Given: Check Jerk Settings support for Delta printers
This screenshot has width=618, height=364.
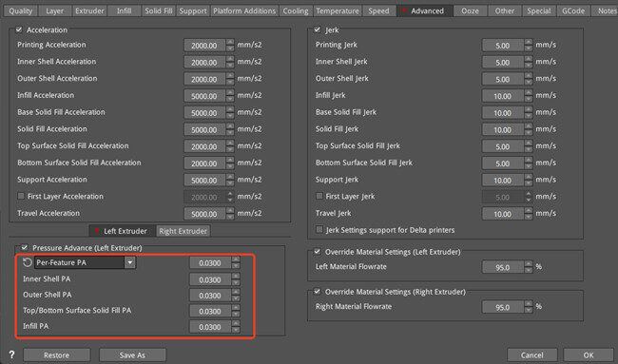Looking at the screenshot, I should 319,229.
